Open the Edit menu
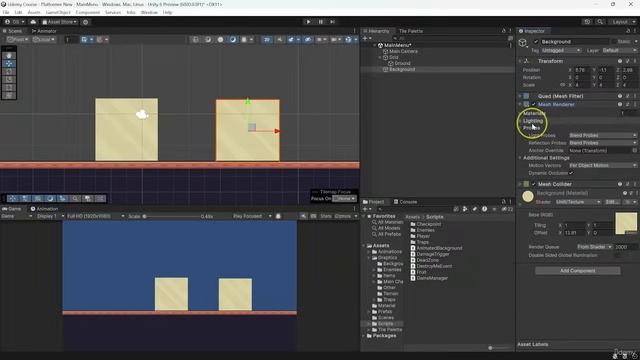 [18, 13]
